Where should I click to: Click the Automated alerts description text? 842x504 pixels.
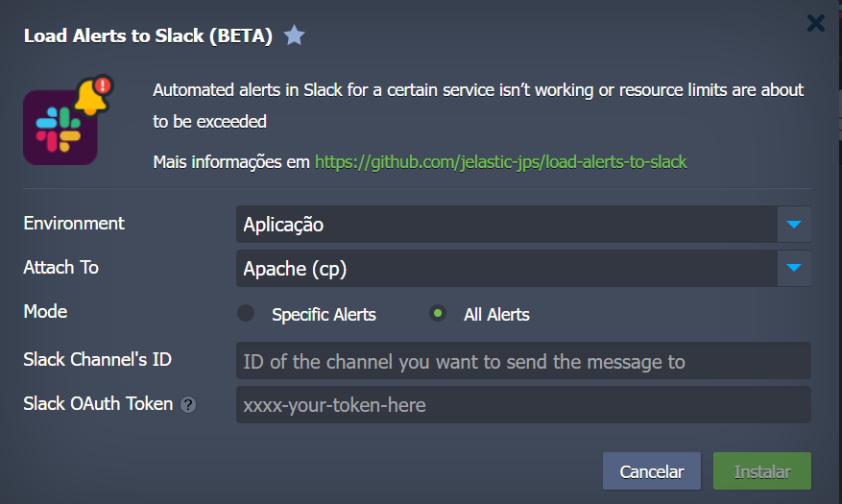[478, 106]
